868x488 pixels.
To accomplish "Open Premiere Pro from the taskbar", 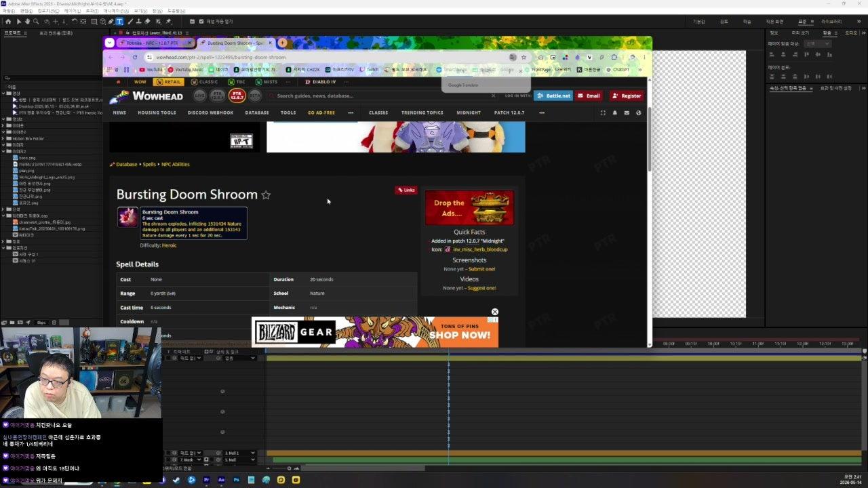I will pyautogui.click(x=206, y=480).
